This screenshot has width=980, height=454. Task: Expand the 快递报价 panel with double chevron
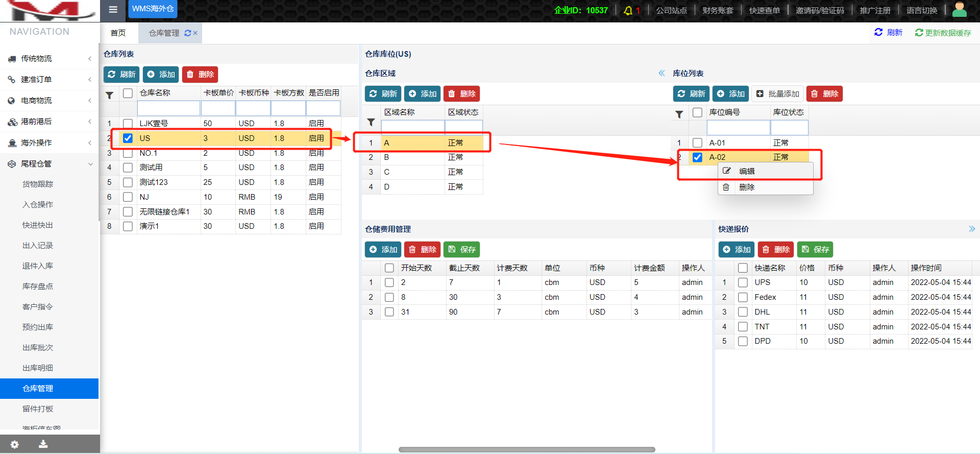coord(971,229)
